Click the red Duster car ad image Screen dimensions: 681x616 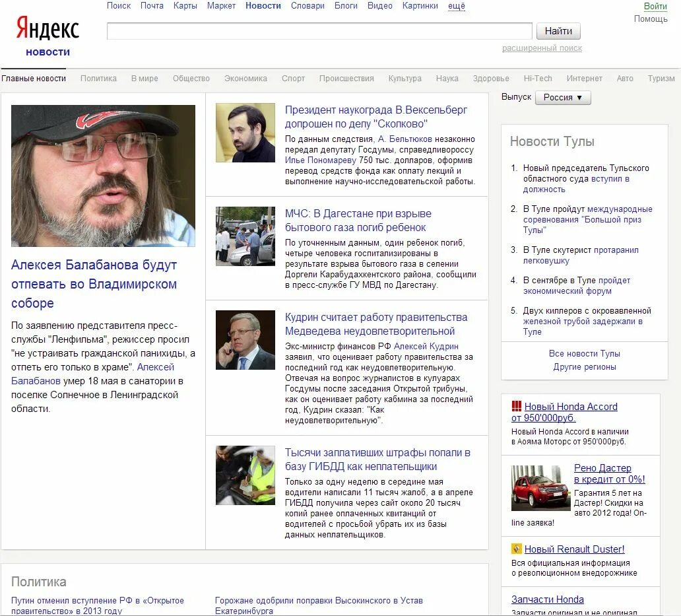click(x=540, y=488)
